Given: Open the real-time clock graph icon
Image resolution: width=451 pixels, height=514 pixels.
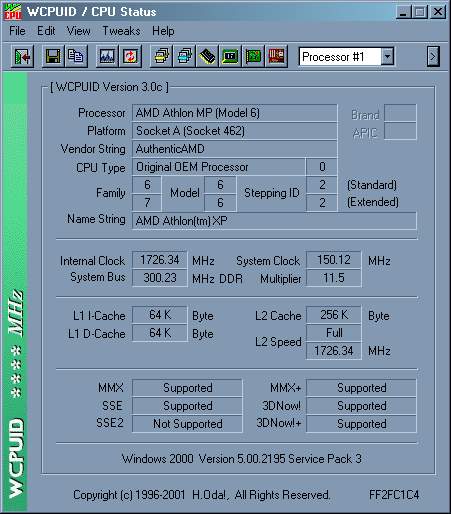Looking at the screenshot, I should [107, 57].
